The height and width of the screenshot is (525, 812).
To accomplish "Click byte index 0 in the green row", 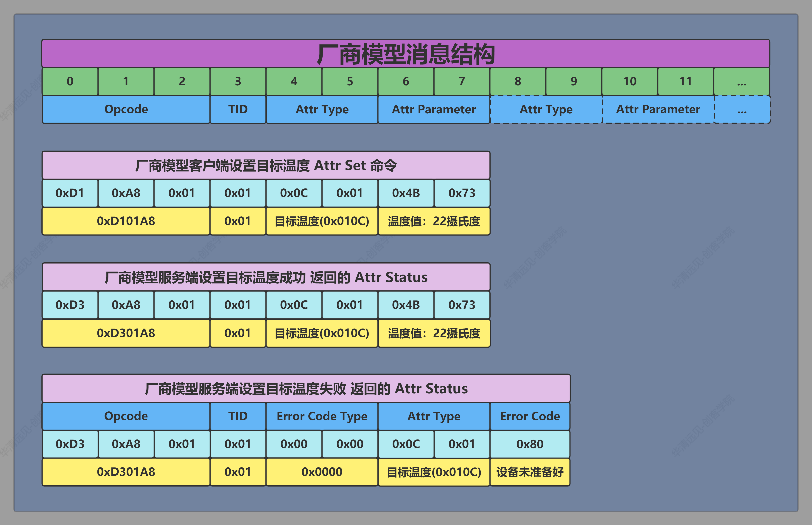I will click(x=69, y=81).
